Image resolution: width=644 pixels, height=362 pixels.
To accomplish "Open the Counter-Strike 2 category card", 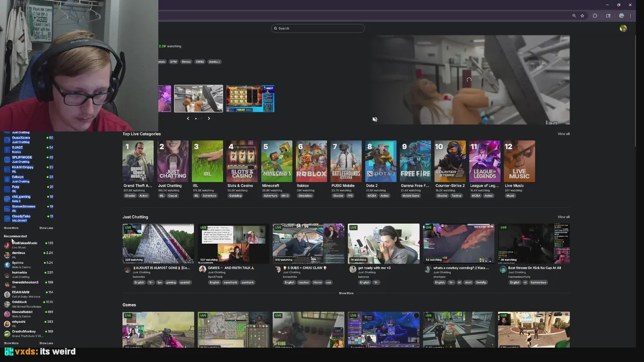I will pos(450,161).
